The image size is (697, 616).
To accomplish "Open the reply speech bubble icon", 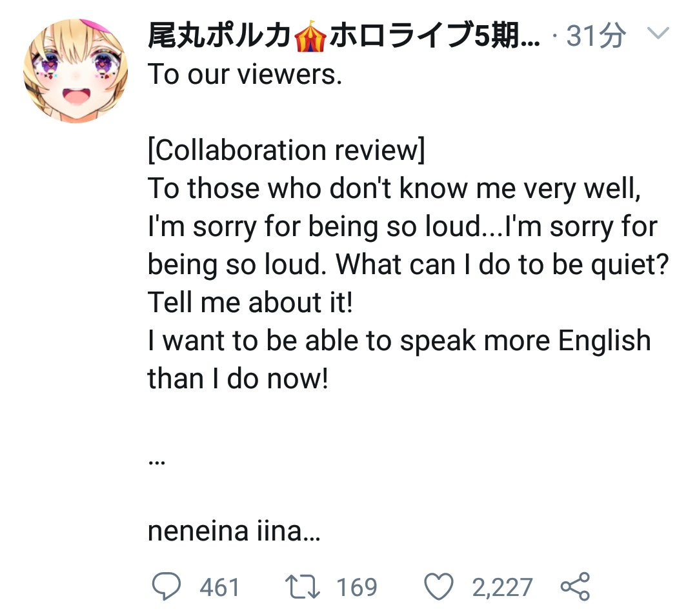I will (167, 586).
